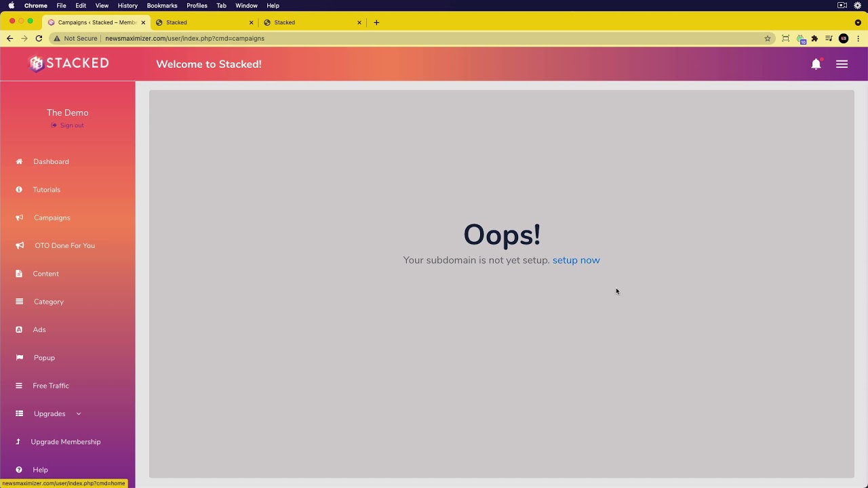Go back with browser back arrow

coord(9,39)
